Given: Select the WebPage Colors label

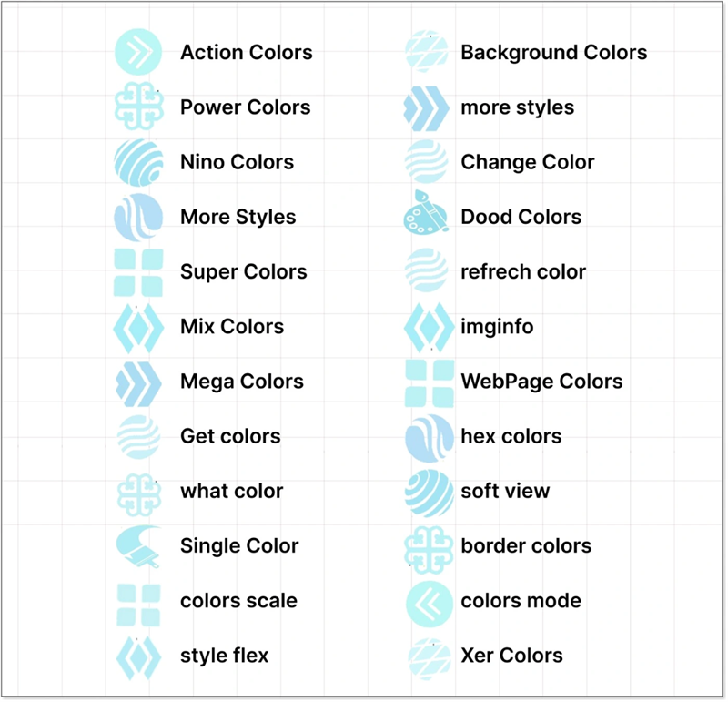Looking at the screenshot, I should click(541, 382).
